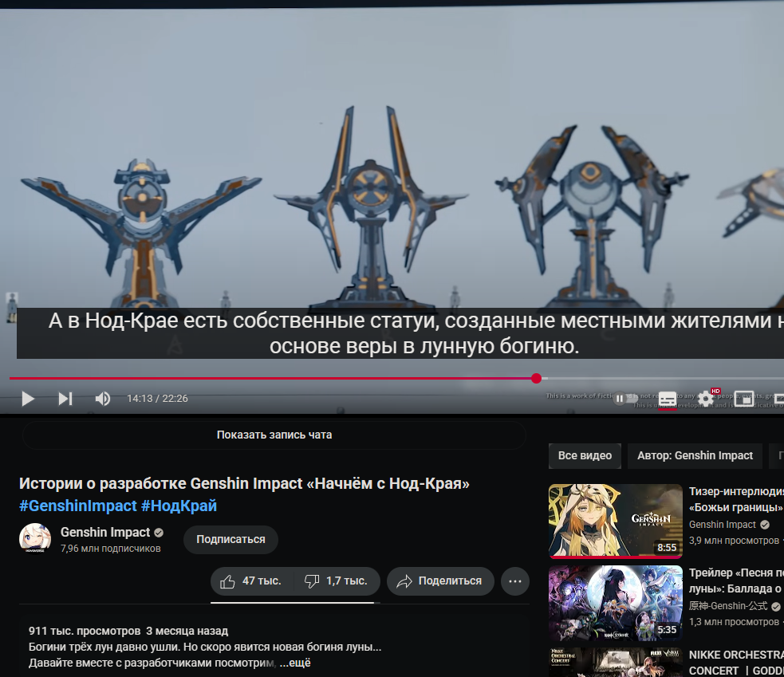Click the subtitle caption text overlay

(x=400, y=333)
